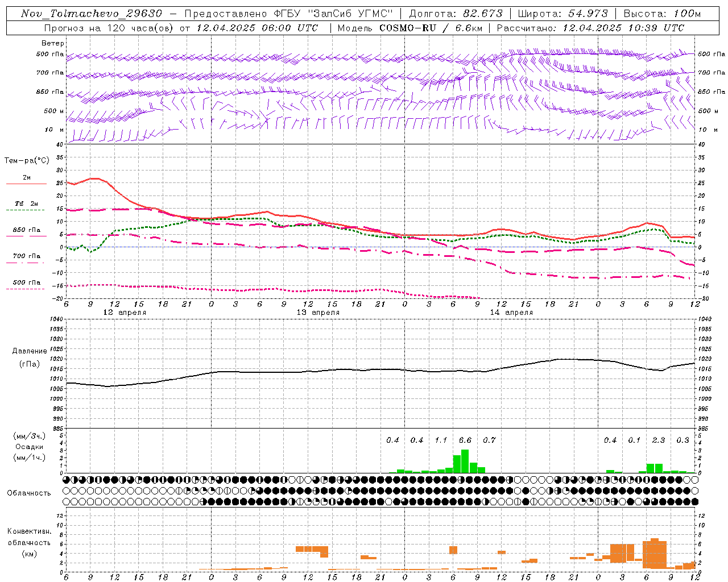728x582 pixels.
Task: Click the 2.3 precipitation total value
Action: (659, 440)
